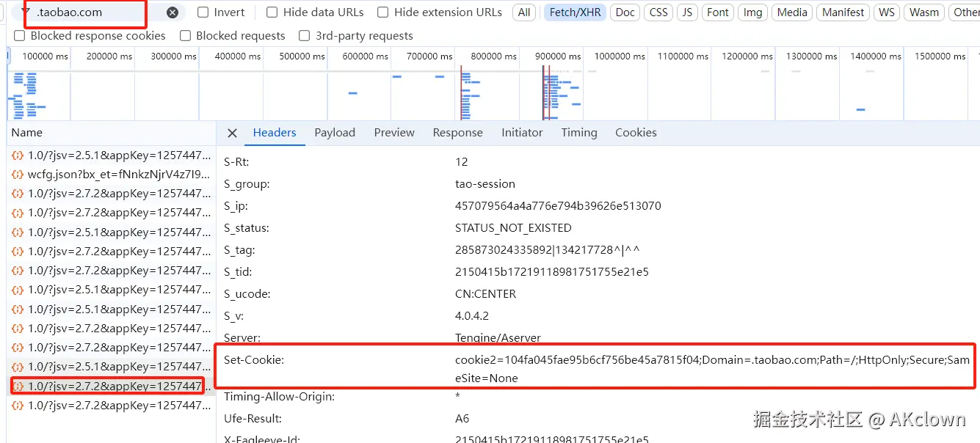Screen dimensions: 980x443
Task: Select the Fetch/XHR type filter
Action: pyautogui.click(x=575, y=12)
